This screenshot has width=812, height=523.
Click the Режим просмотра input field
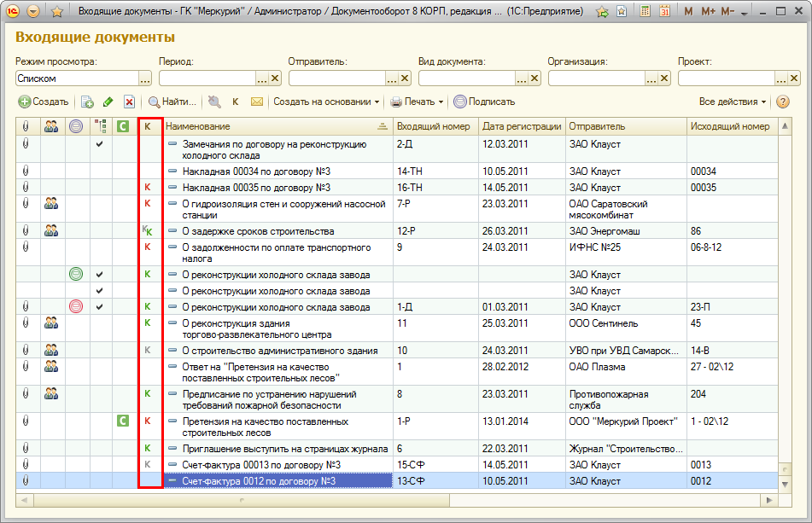click(76, 78)
